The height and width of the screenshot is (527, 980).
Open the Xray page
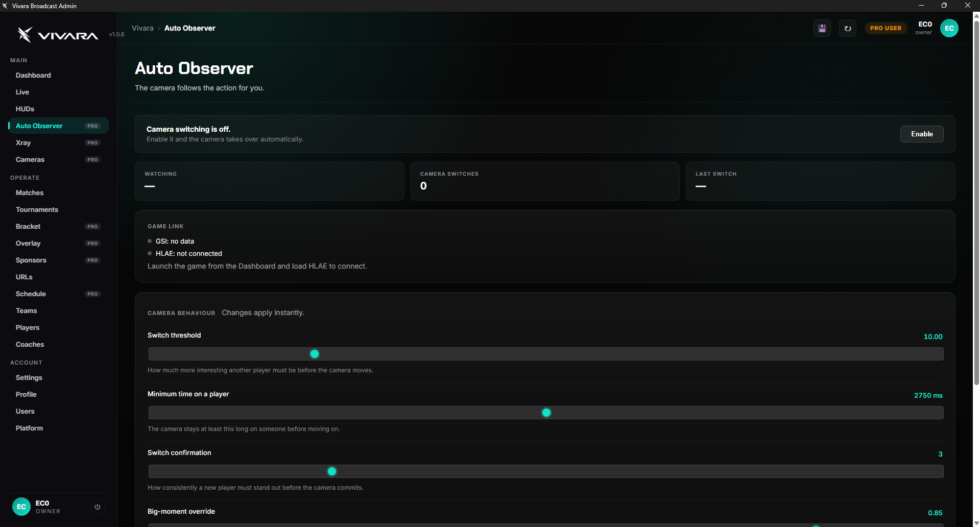point(59,142)
